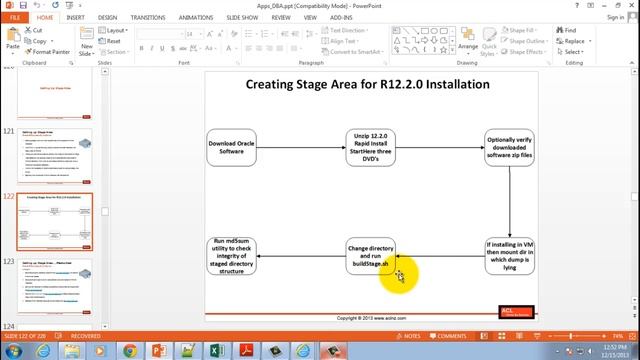The height and width of the screenshot is (360, 640).
Task: Open the Arrange objects menu
Action: tap(468, 42)
